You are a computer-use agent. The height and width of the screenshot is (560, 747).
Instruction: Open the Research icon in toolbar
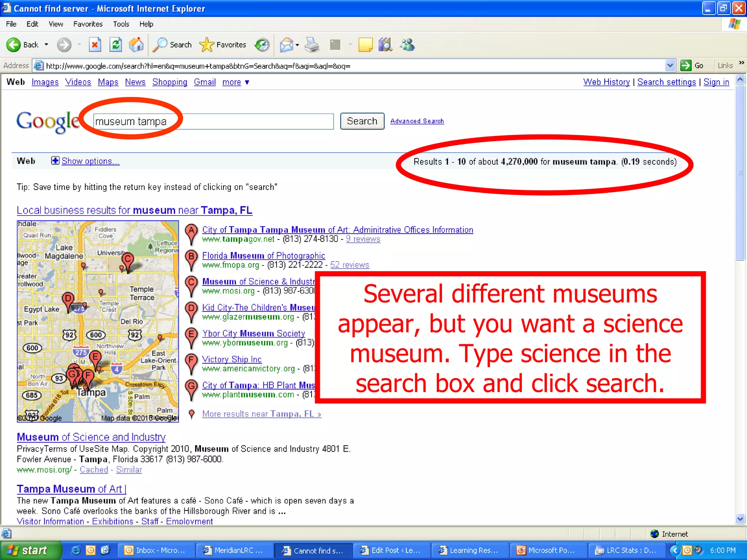tap(385, 45)
